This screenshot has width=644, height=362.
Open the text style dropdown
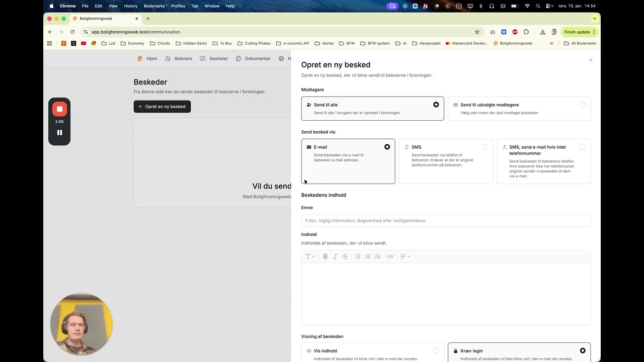(x=310, y=256)
